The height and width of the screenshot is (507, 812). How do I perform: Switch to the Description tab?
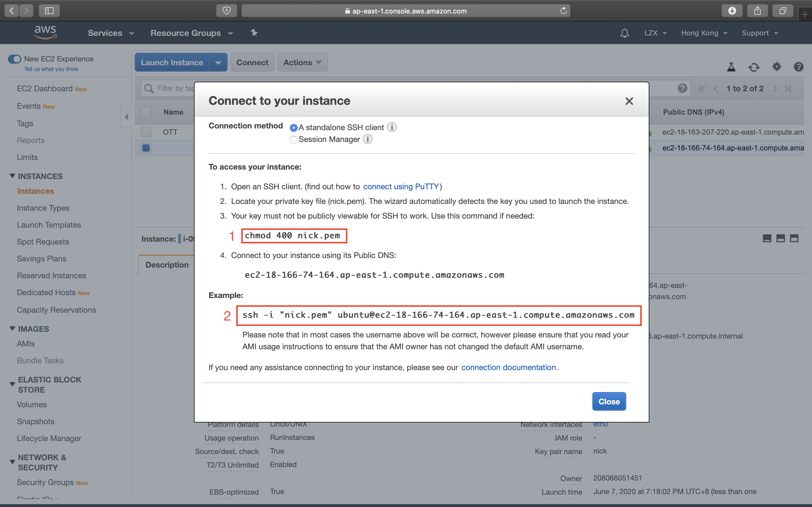coord(167,265)
